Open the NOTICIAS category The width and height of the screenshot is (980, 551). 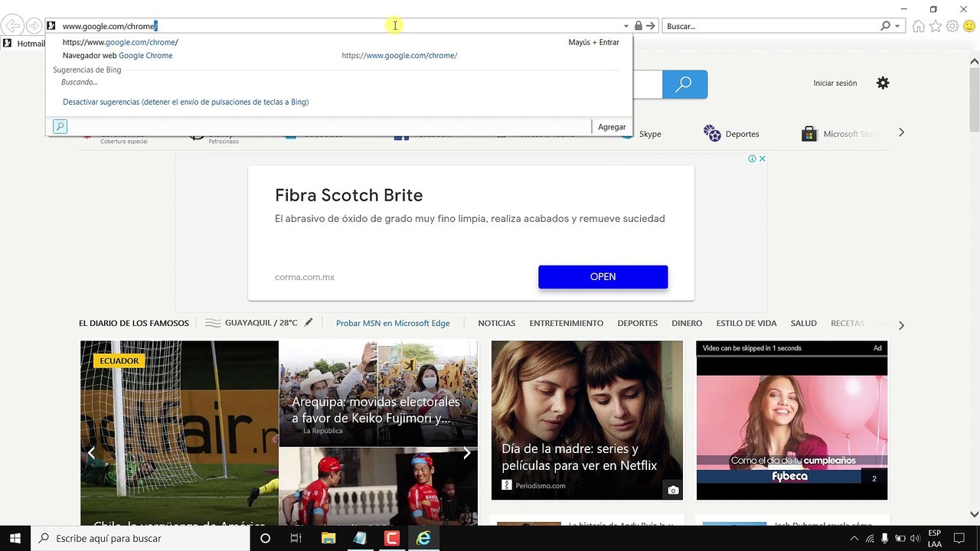pos(497,323)
